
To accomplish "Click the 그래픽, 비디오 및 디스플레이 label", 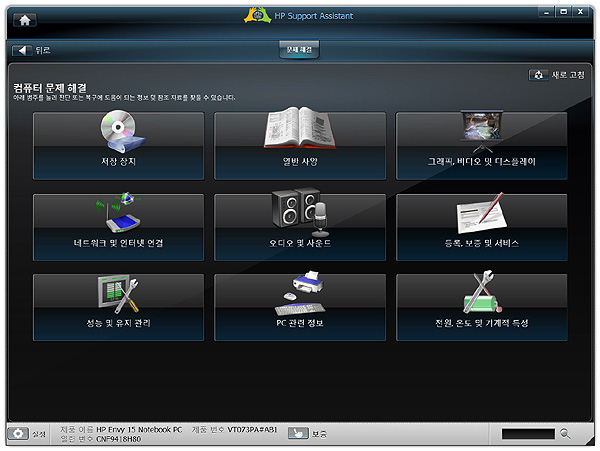I will pyautogui.click(x=482, y=162).
